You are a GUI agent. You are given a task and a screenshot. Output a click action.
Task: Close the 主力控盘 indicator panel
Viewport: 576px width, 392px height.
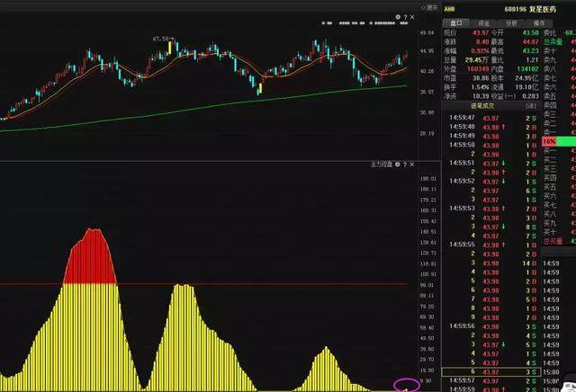(412, 165)
